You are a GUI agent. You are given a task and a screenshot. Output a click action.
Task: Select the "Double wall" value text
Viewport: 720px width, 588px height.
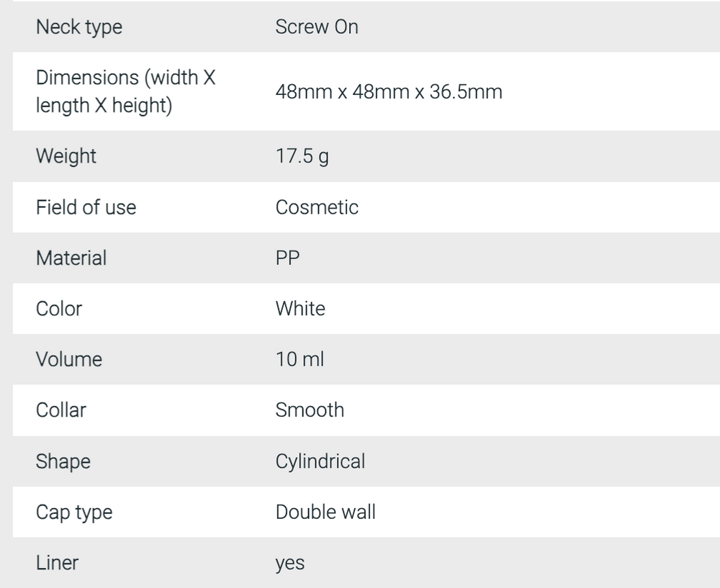[x=325, y=512]
